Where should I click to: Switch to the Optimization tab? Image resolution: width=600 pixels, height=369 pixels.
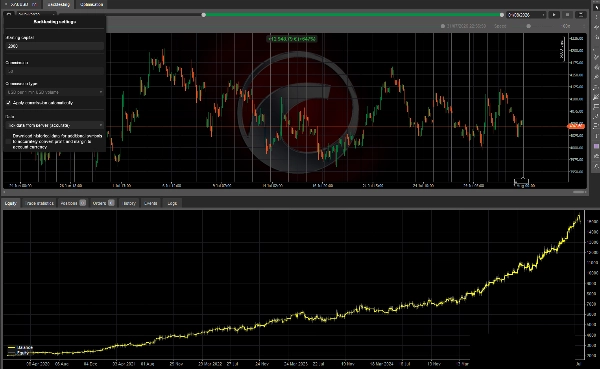coord(91,4)
